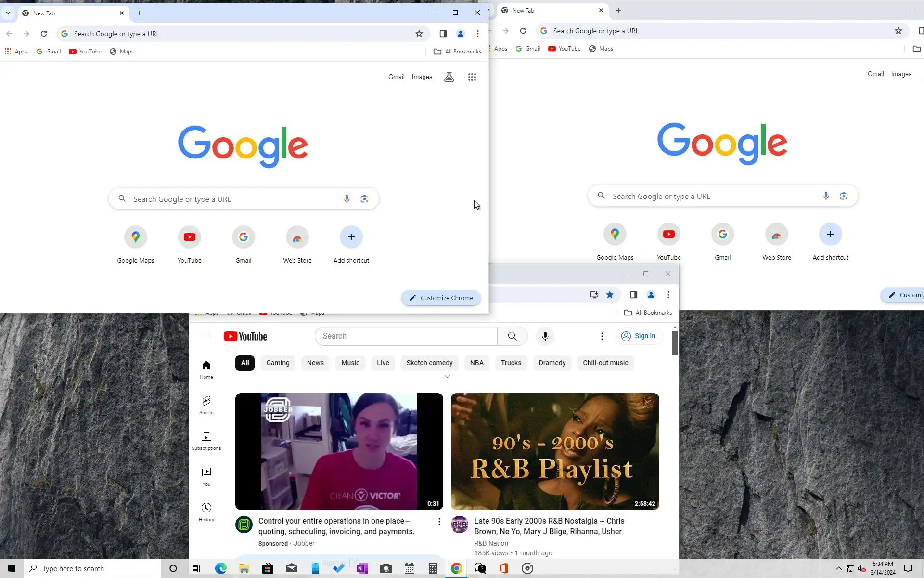This screenshot has height=578, width=924.
Task: Click voice search microphone in left Google window
Action: pos(346,199)
